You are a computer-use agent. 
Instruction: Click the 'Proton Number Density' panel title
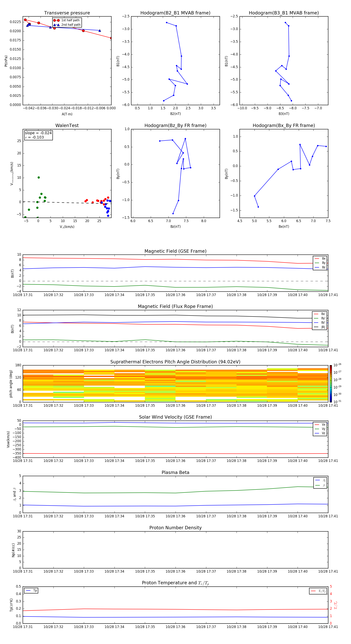tap(175, 528)
